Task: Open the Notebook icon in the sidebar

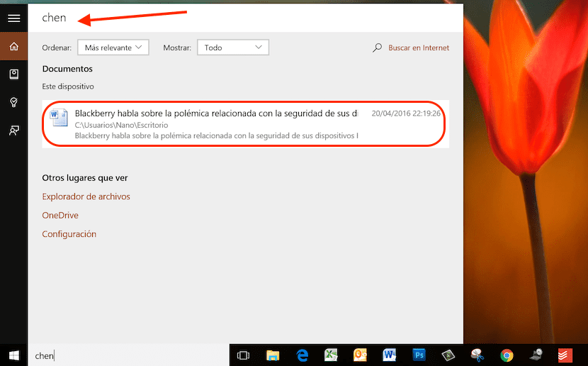Action: [14, 74]
